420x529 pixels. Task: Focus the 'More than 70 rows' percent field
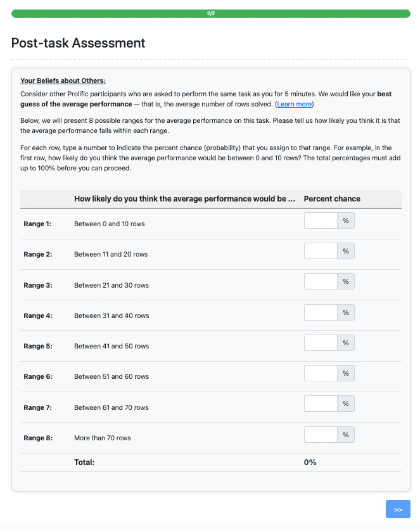(x=321, y=435)
